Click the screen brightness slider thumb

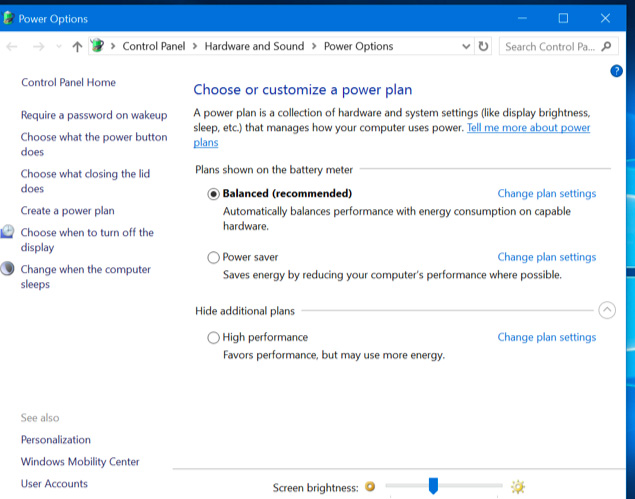pos(433,486)
